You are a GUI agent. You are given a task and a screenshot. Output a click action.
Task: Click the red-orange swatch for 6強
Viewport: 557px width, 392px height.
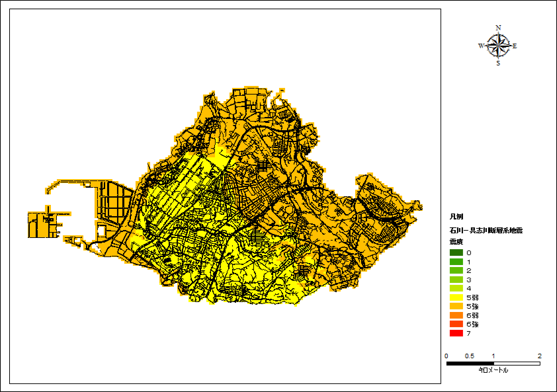(x=456, y=324)
